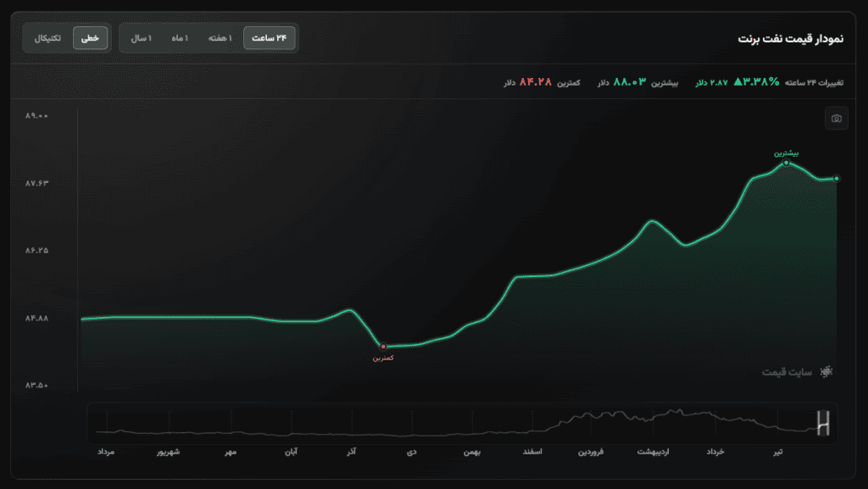Click the ۲.۸۷ دلار change amount
Image resolution: width=868 pixels, height=489 pixels.
[712, 82]
